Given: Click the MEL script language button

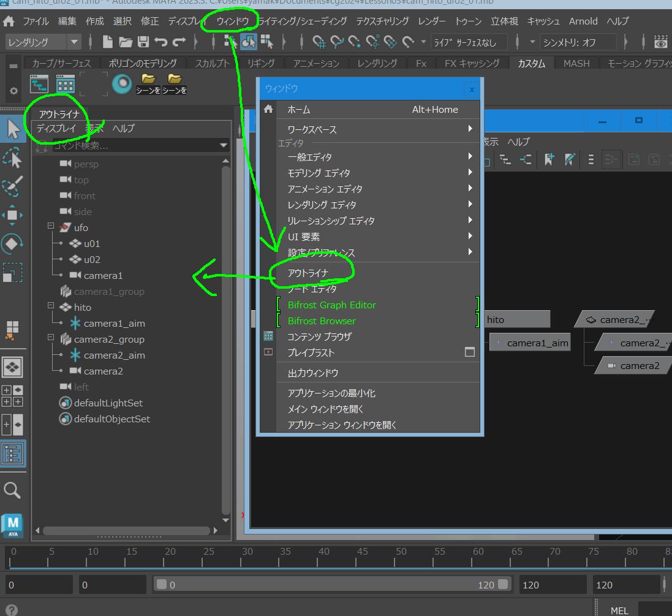Looking at the screenshot, I should point(619,610).
